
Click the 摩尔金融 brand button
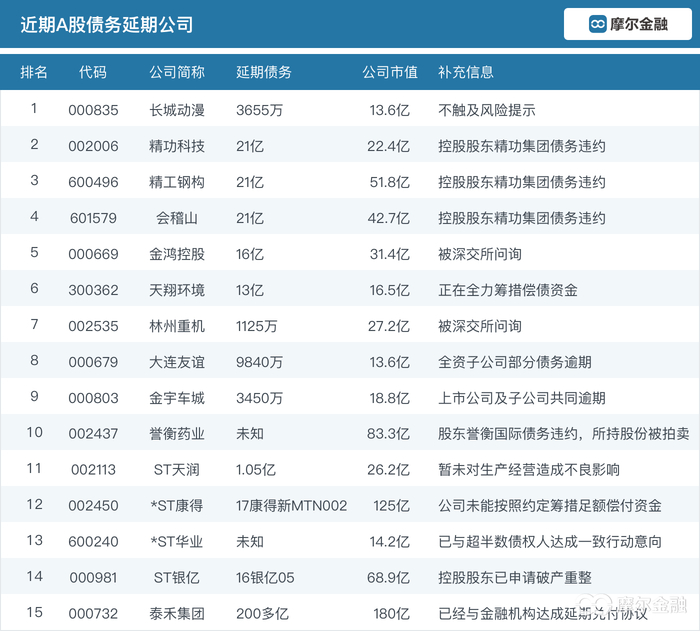click(628, 24)
